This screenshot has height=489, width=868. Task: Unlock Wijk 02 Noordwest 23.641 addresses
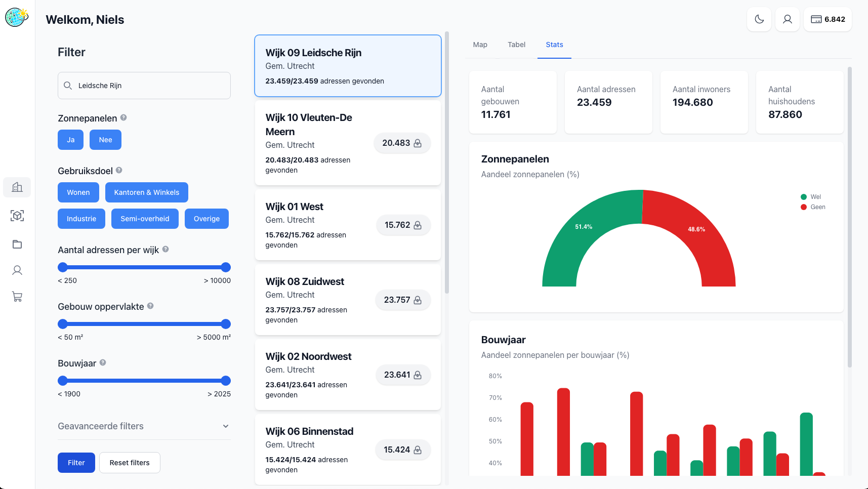[x=403, y=375]
